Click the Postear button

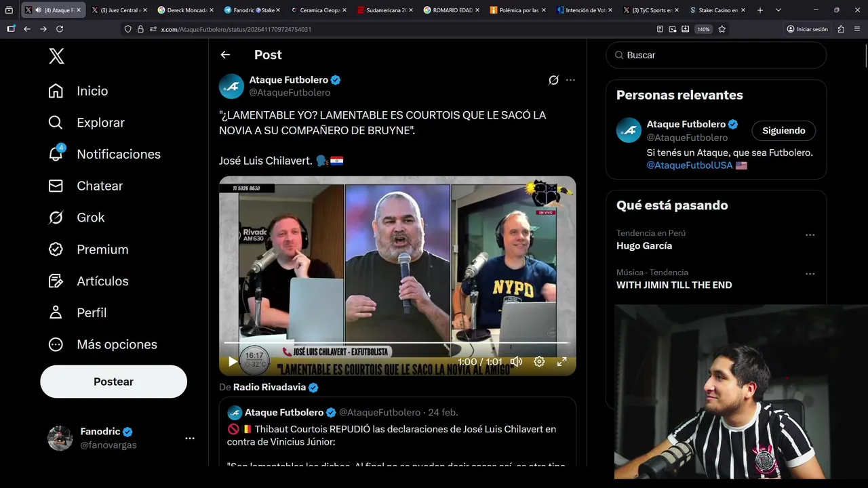tap(113, 382)
